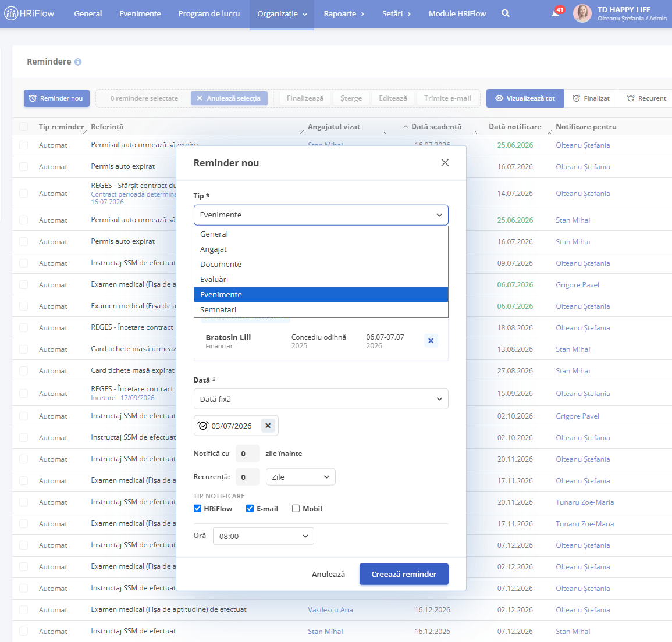
Task: Sort by Dată notificare column header
Action: click(x=515, y=127)
